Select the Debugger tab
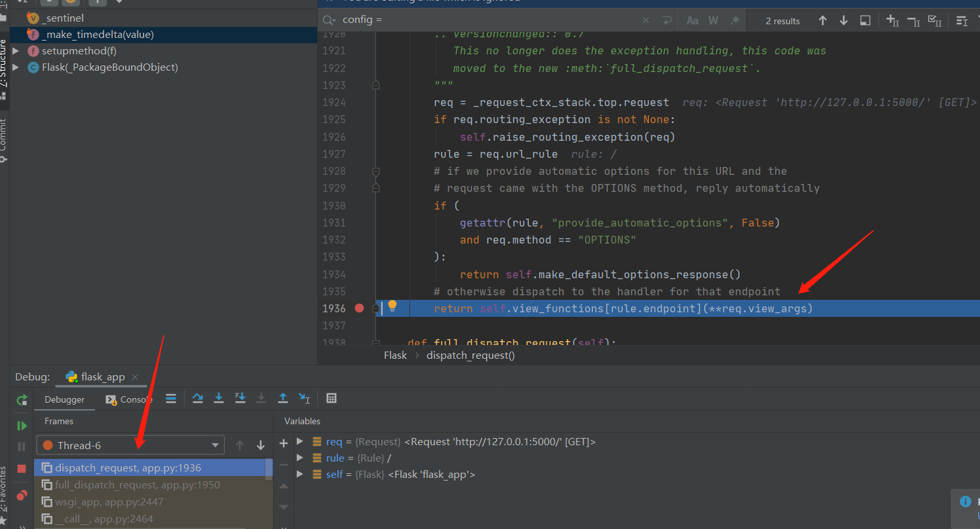The width and height of the screenshot is (980, 529). (64, 399)
